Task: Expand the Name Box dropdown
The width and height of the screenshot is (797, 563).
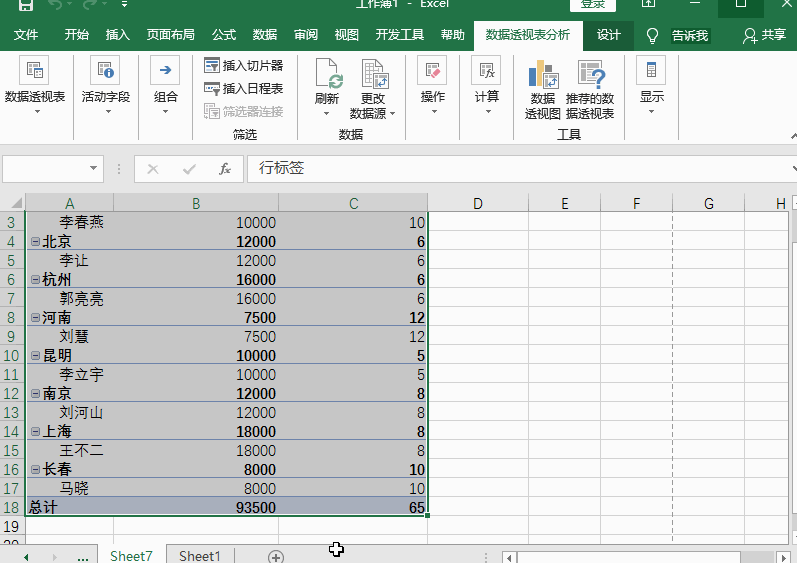Action: 94,169
